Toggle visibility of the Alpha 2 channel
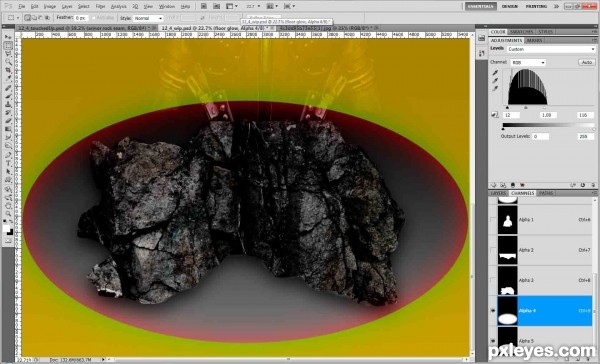Image resolution: width=600 pixels, height=364 pixels. [493, 250]
